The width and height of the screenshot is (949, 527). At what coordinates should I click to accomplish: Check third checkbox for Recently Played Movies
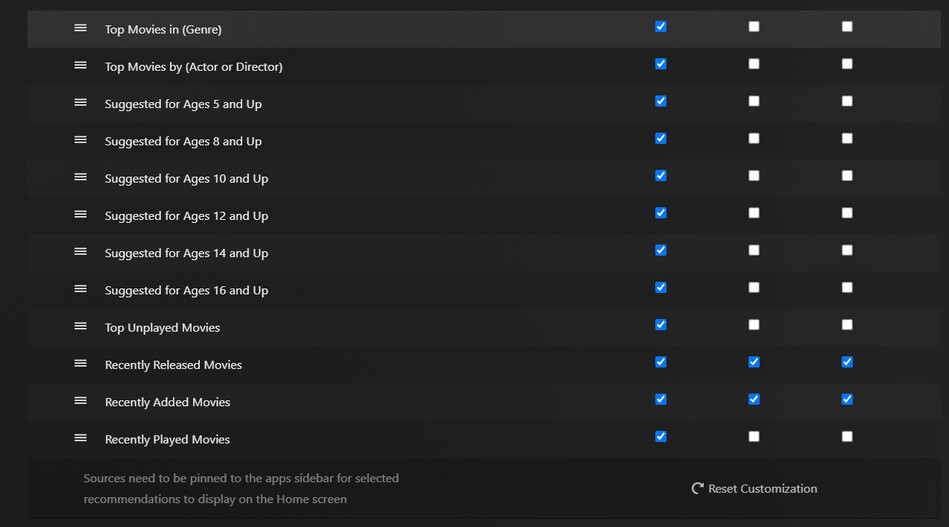pos(847,436)
